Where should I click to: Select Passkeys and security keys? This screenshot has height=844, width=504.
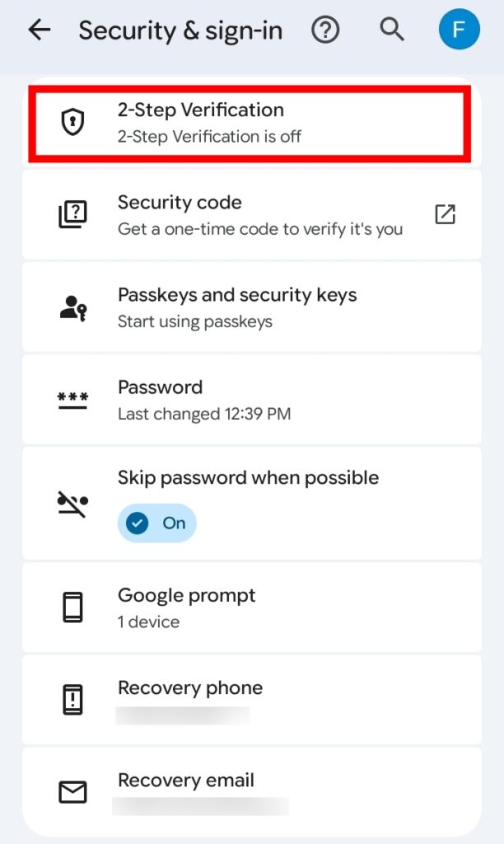click(x=247, y=307)
